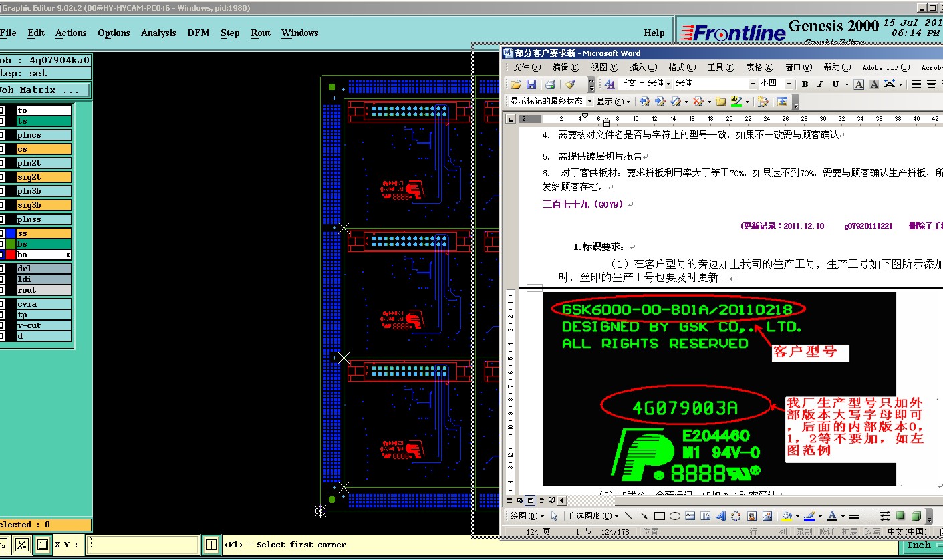This screenshot has width=943, height=560.
Task: Select the 'plnss' layer name
Action: (43, 219)
